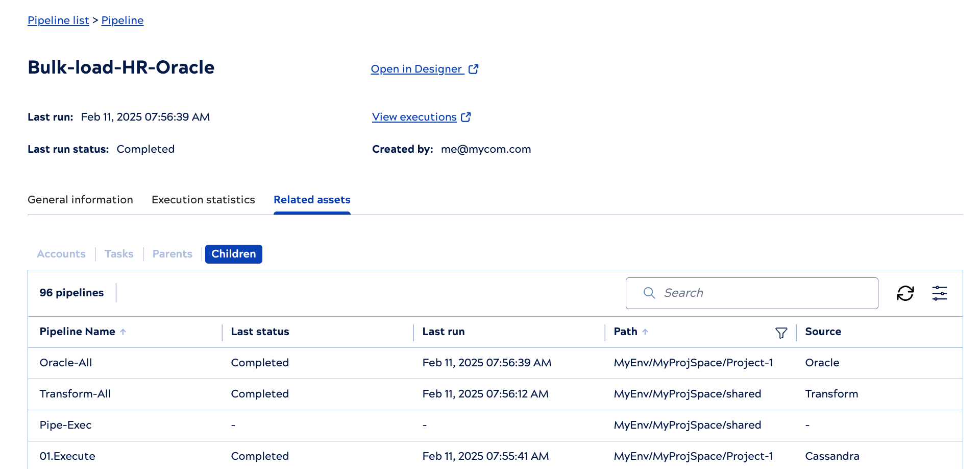
Task: Click the external link icon beside Open in Designer
Action: pyautogui.click(x=473, y=69)
